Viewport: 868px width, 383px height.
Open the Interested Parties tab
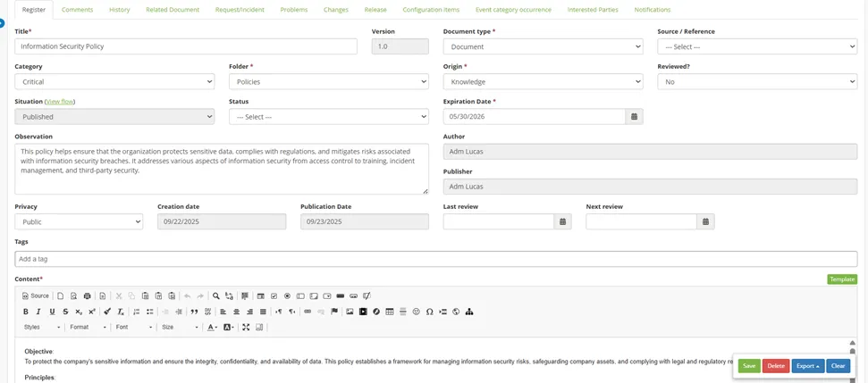pos(593,10)
